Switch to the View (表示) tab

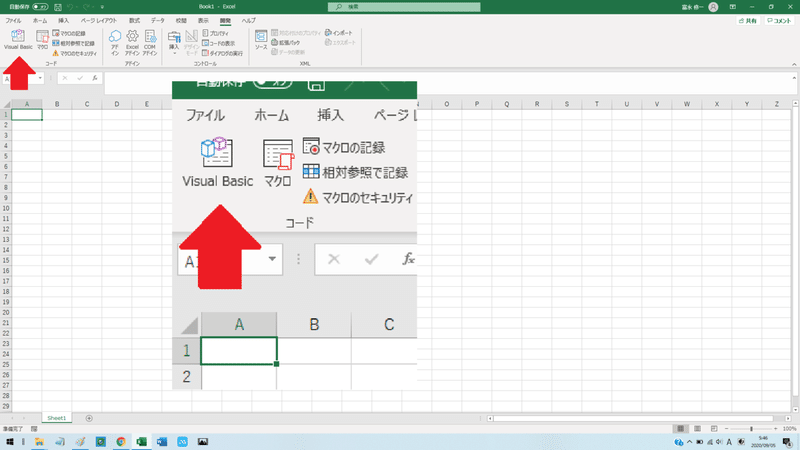click(203, 20)
